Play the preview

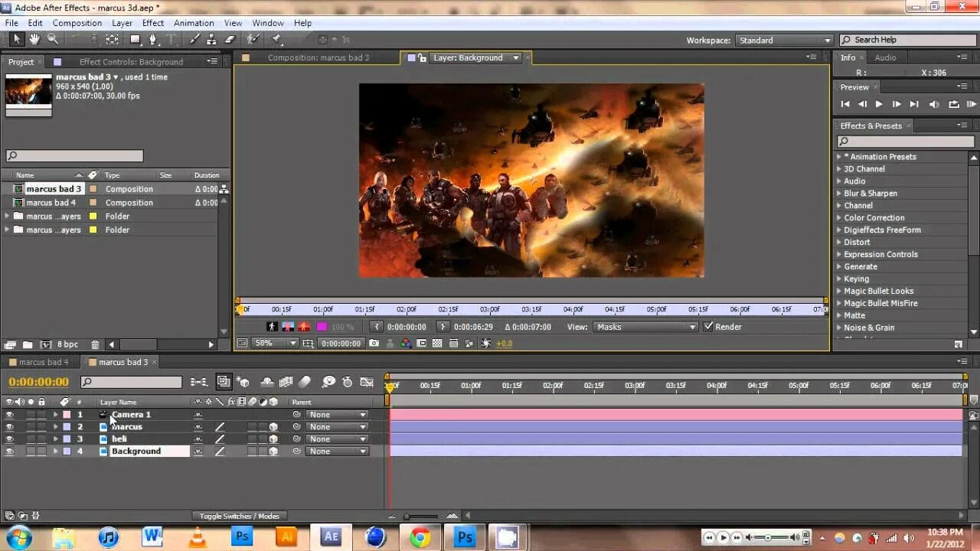point(879,104)
